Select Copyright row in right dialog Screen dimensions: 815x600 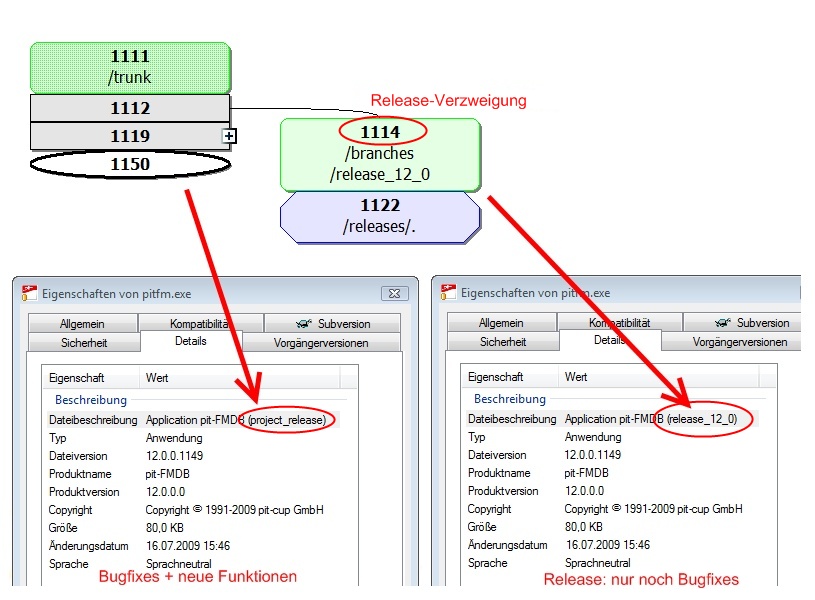coord(611,508)
